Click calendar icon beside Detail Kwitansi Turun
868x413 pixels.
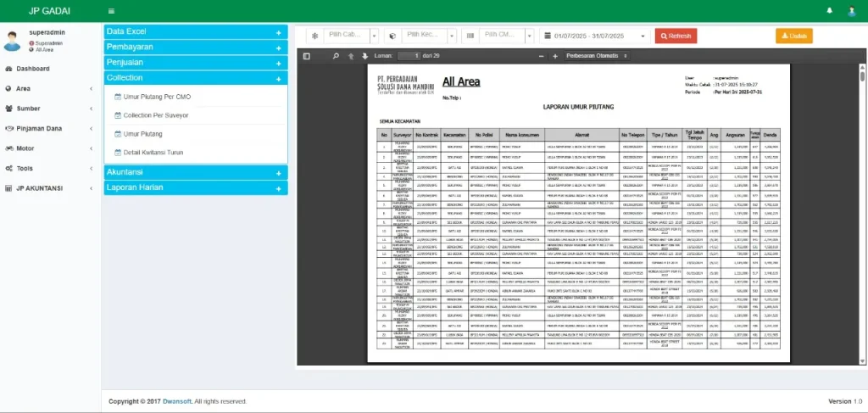coord(117,153)
